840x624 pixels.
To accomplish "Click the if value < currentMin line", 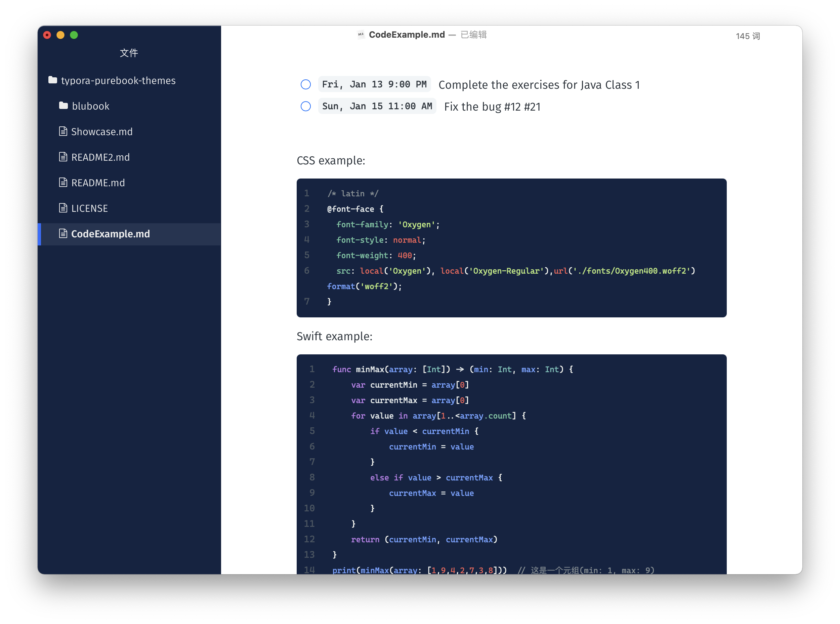I will coord(424,431).
